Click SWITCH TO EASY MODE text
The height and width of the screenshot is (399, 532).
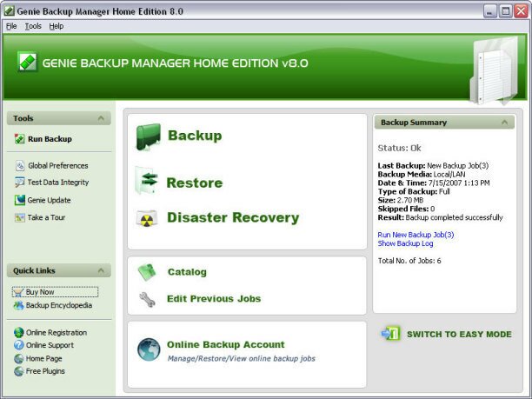(459, 334)
